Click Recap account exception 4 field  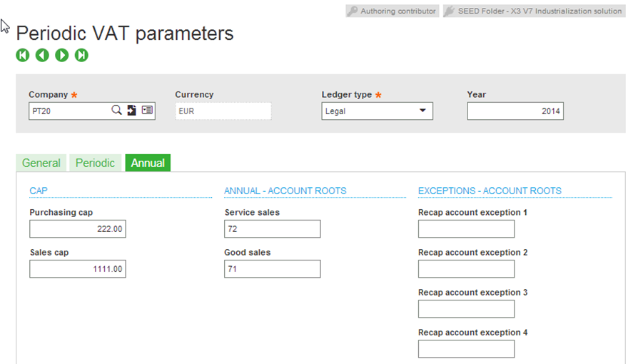pyautogui.click(x=466, y=349)
